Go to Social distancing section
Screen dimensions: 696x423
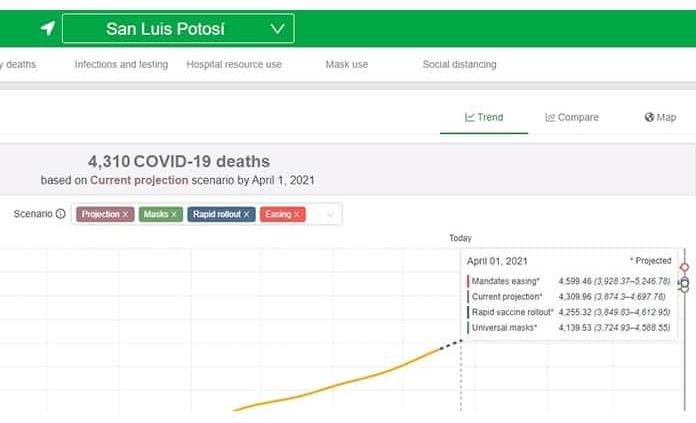pos(459,64)
